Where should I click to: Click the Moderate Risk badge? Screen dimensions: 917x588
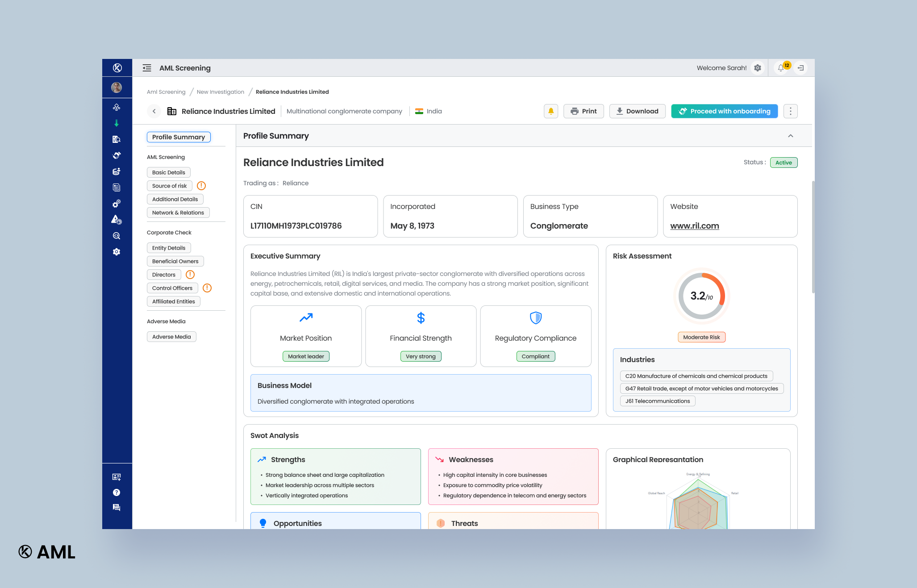point(702,337)
